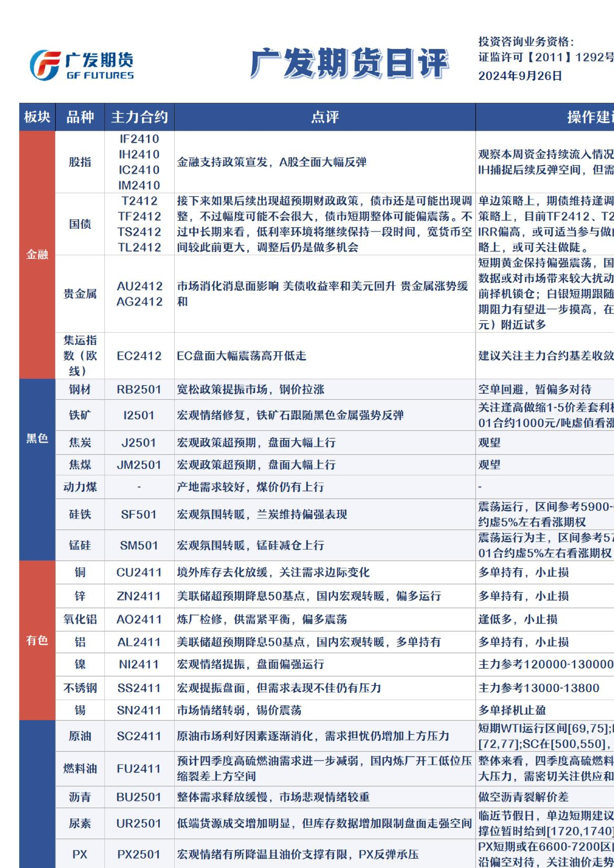Screen dimensions: 614x868
Task: Click contract code ZN2411
Action: click(139, 596)
